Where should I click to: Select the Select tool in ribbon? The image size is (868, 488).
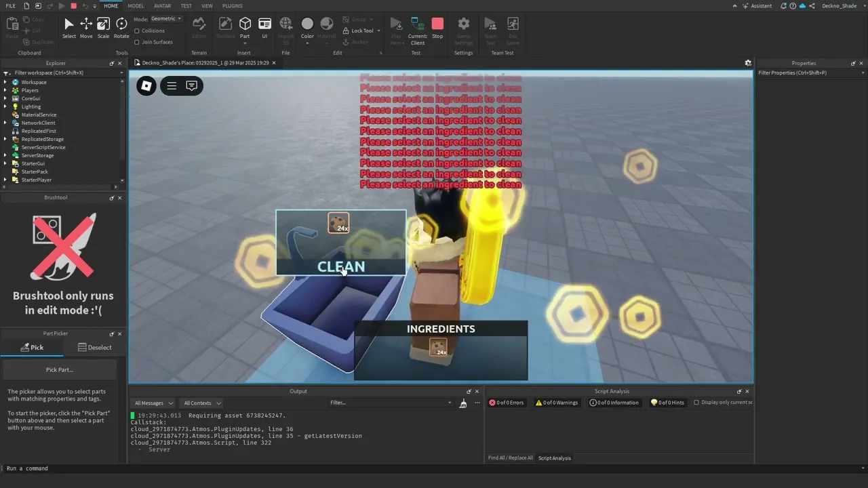pos(68,28)
